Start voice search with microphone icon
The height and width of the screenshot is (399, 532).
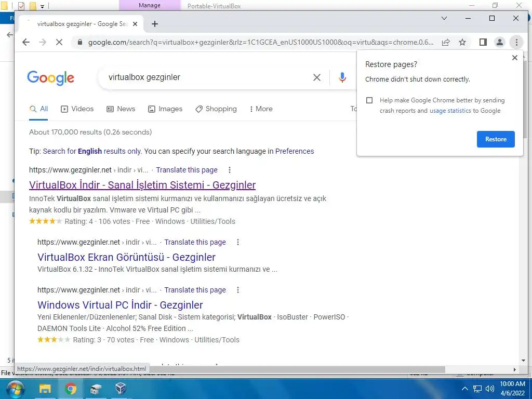342,77
